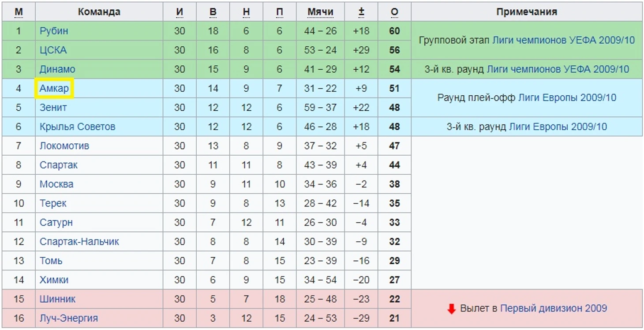This screenshot has width=644, height=330.
Task: Click the Мячи column header
Action: point(320,12)
